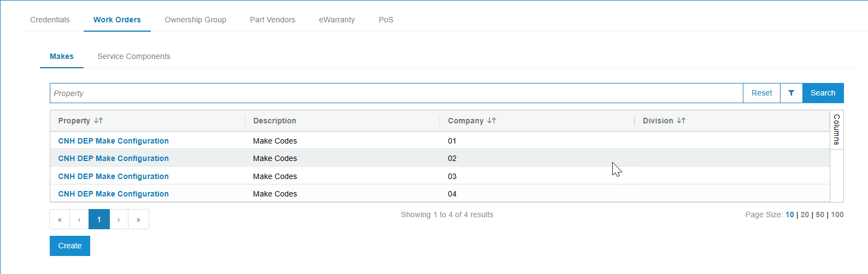Click the Search button

click(x=823, y=93)
